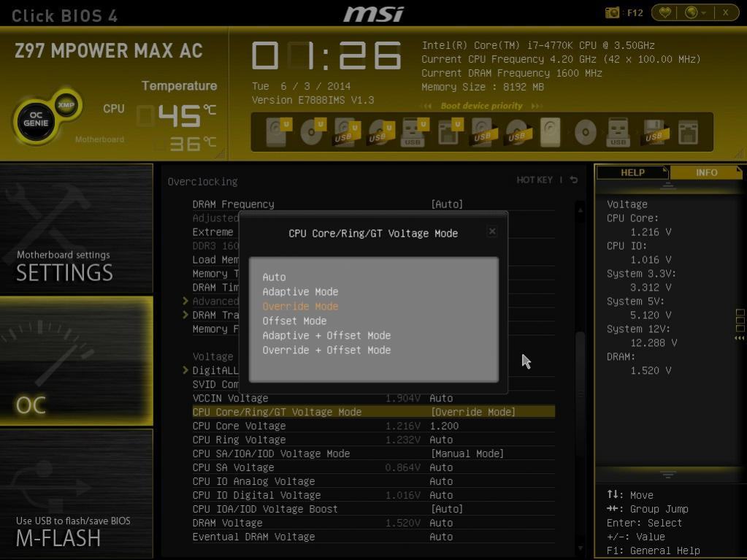The height and width of the screenshot is (560, 747).
Task: Select the CPU SA Voltage row
Action: 374,467
